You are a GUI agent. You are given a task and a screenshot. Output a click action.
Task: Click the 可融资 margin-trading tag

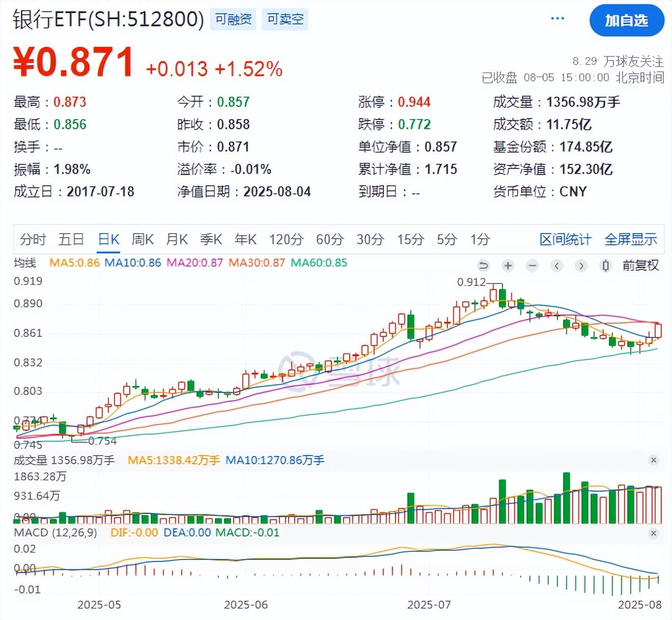(x=233, y=19)
